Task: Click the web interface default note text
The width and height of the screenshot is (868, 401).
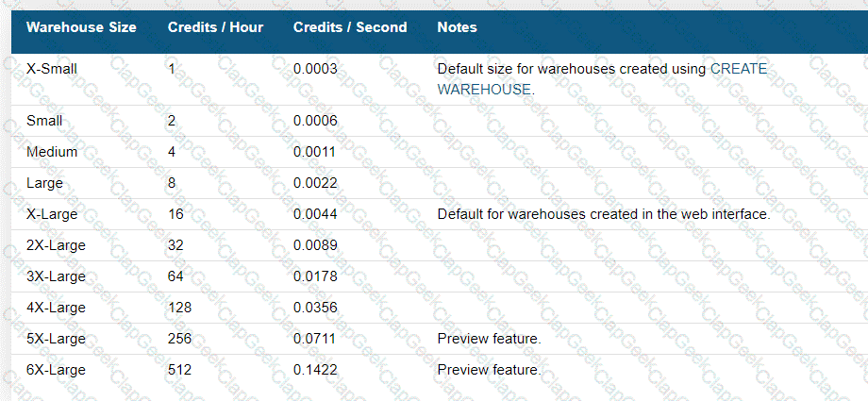Action: point(604,214)
